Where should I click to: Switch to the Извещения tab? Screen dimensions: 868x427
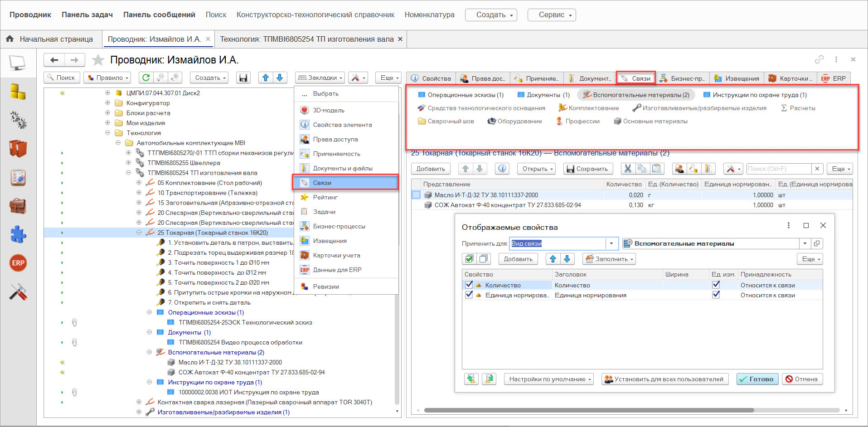[x=737, y=78]
